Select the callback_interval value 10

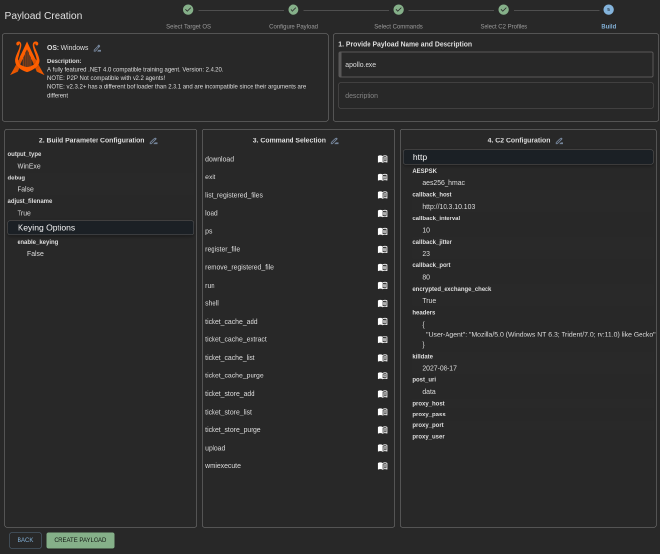pos(426,230)
